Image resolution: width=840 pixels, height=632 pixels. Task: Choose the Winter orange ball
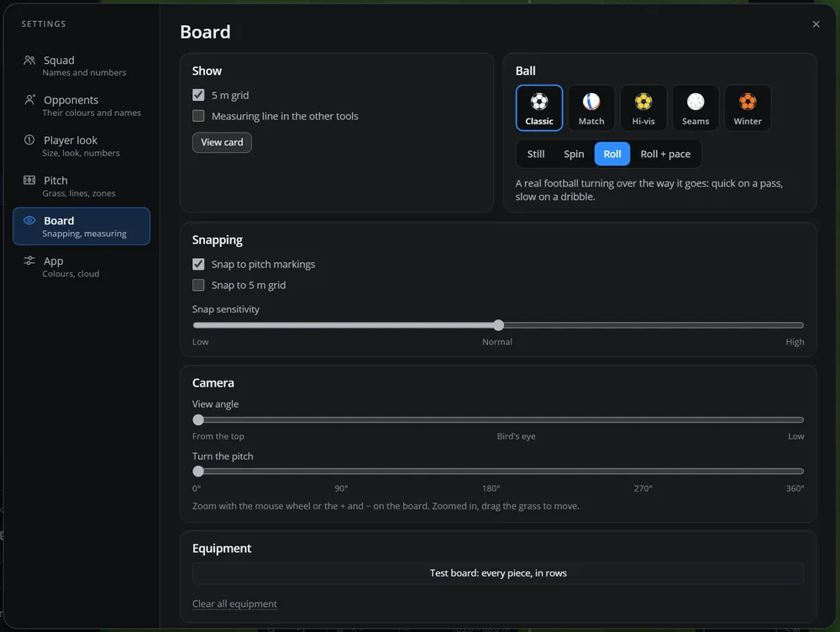point(748,108)
